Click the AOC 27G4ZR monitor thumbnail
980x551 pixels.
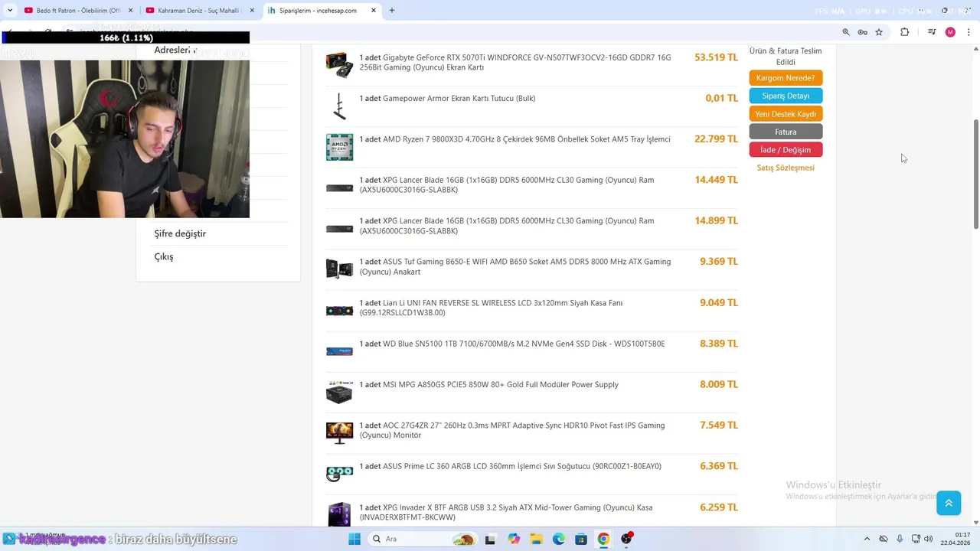tap(339, 432)
